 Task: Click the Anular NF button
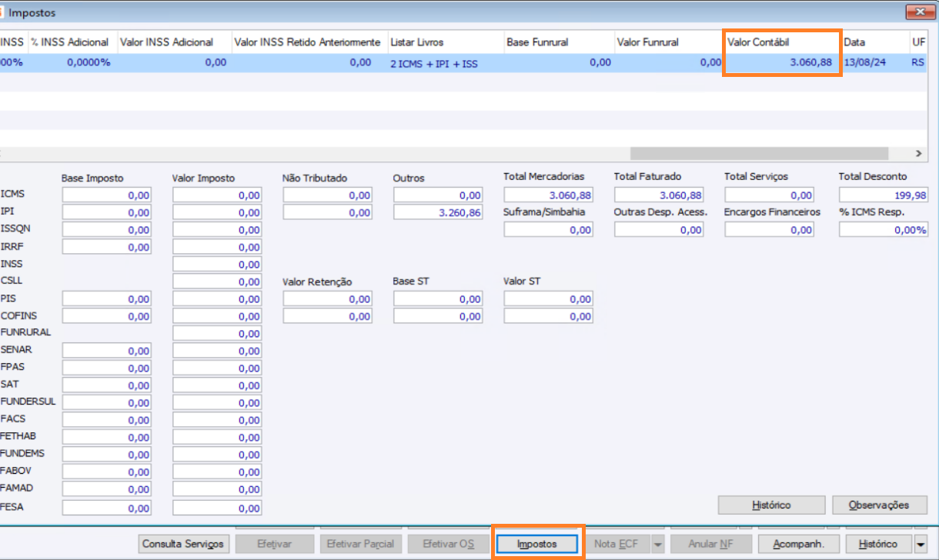tap(710, 544)
